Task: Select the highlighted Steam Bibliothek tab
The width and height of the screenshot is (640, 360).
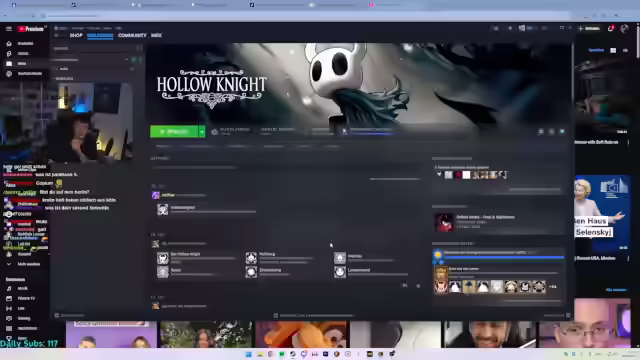Action: 100,36
